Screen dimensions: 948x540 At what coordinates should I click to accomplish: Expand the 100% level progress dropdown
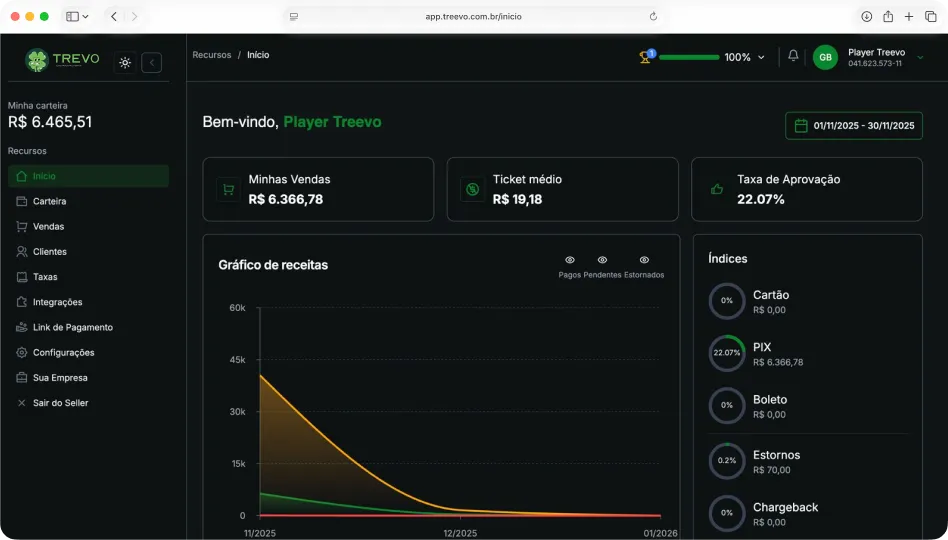click(x=761, y=58)
